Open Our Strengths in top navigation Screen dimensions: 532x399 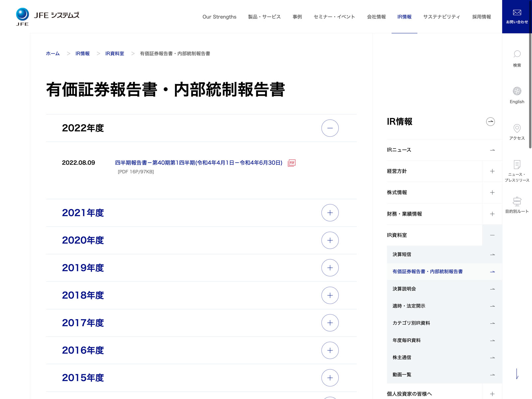[219, 17]
